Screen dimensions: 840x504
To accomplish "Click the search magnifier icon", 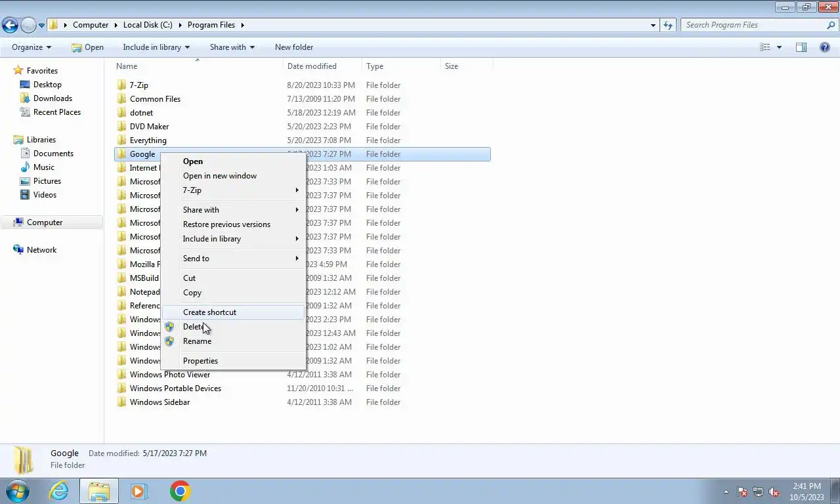I will coord(831,25).
